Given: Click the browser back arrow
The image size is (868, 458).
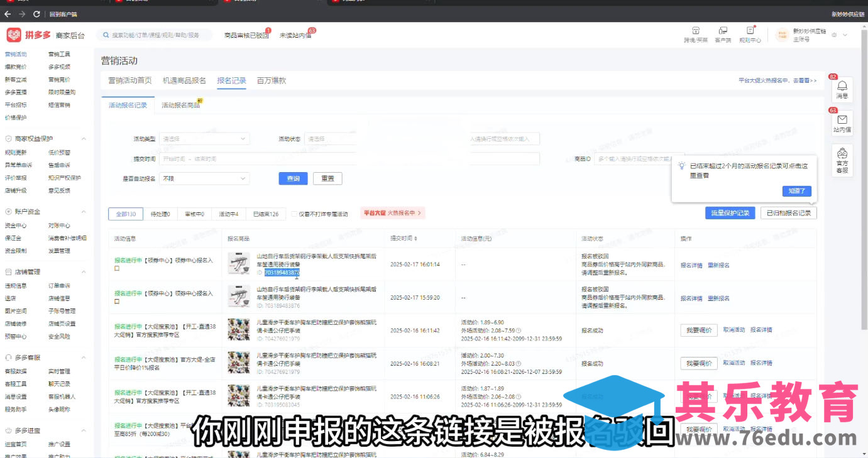Looking at the screenshot, I should (8, 13).
